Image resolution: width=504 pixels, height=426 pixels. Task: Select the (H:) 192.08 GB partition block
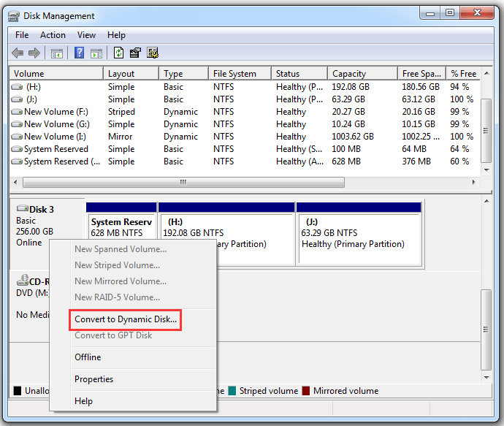226,234
